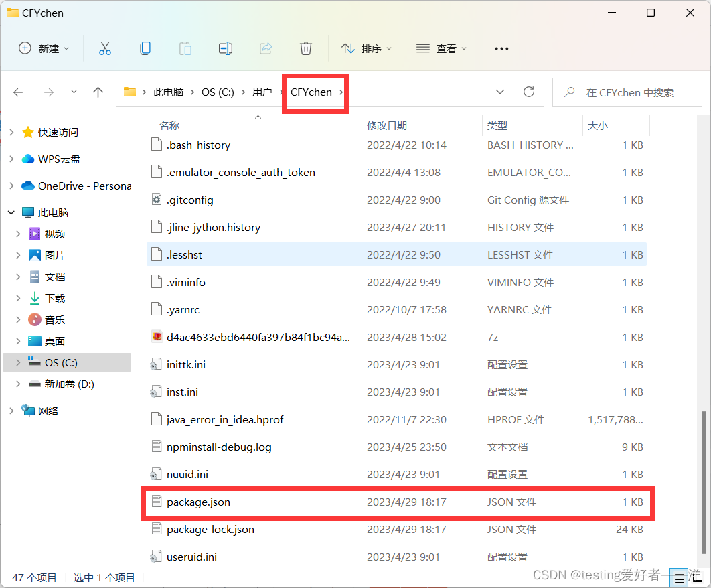
Task: Open the 查看 (View) dropdown
Action: pyautogui.click(x=441, y=48)
